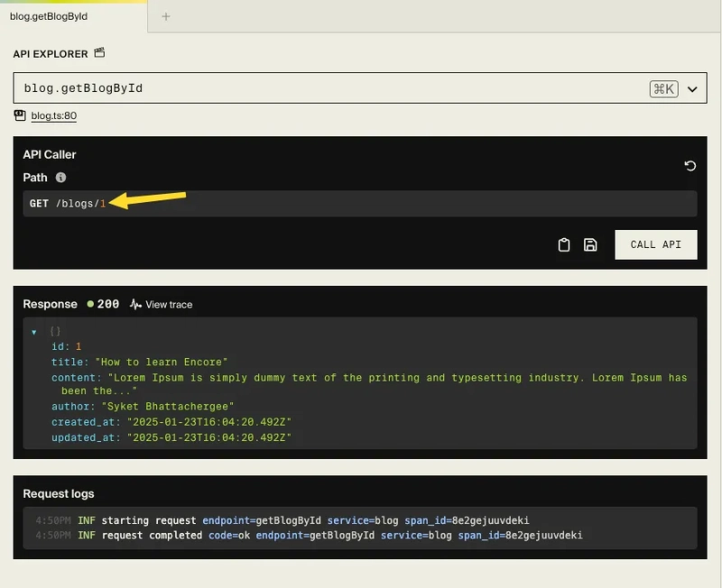722x588 pixels.
Task: Collapse the response JSON object triangle
Action: tap(33, 332)
